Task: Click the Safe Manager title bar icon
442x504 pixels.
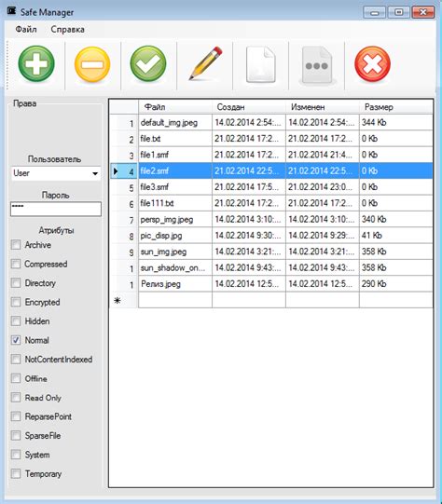Action: 11,11
